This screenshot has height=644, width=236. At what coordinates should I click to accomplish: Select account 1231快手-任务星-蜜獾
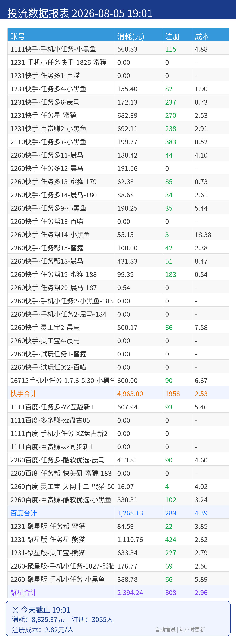click(x=43, y=115)
